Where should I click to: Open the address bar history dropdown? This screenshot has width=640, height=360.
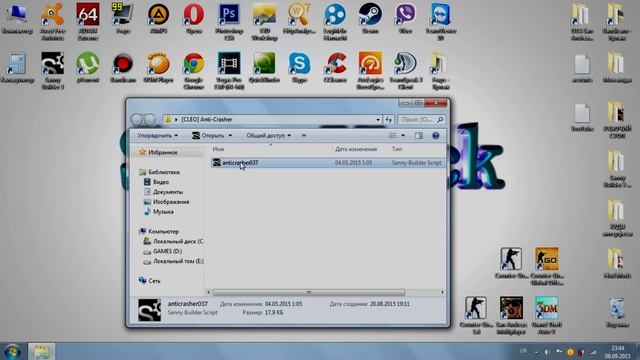(378, 120)
